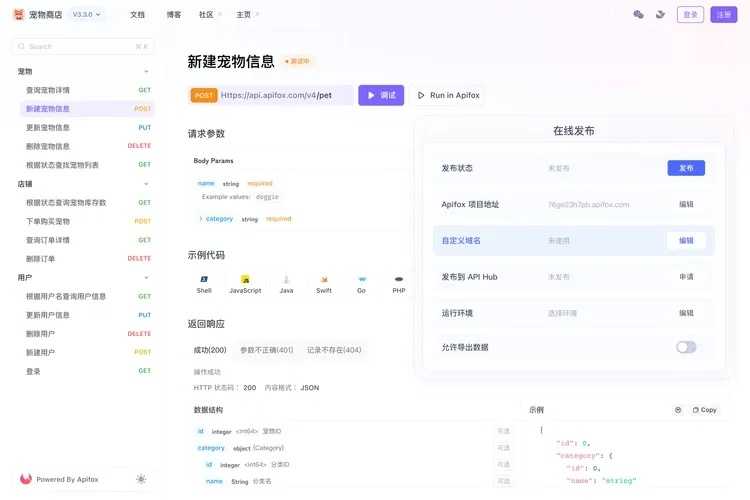The image size is (750, 500).
Task: Open 删除宠物信息 DELETE in the sidebar
Action: pos(88,146)
